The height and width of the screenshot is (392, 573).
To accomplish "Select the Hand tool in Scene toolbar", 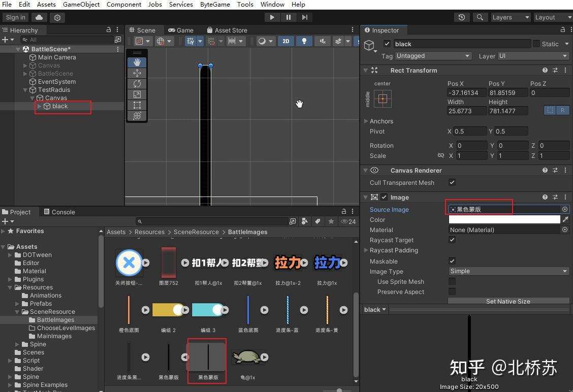I will (137, 62).
